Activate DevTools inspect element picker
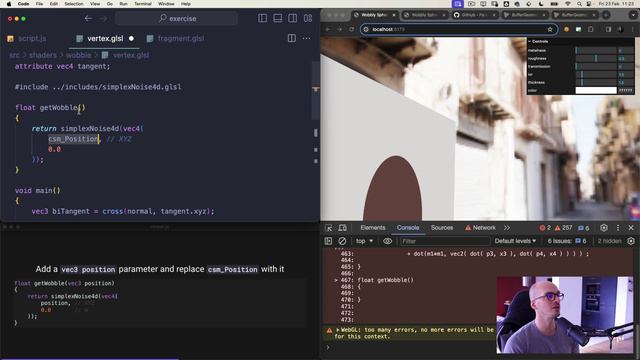 (x=329, y=228)
